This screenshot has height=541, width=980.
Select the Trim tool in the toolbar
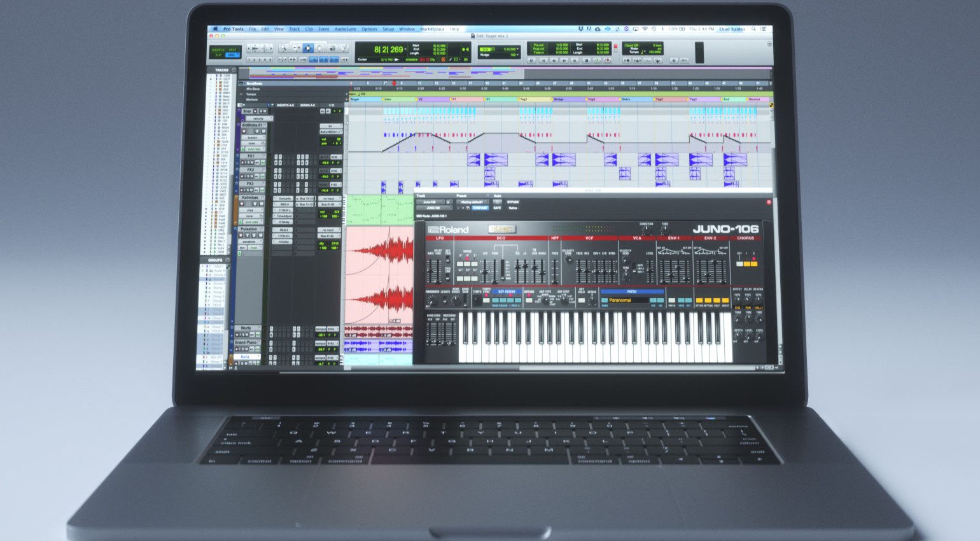297,48
